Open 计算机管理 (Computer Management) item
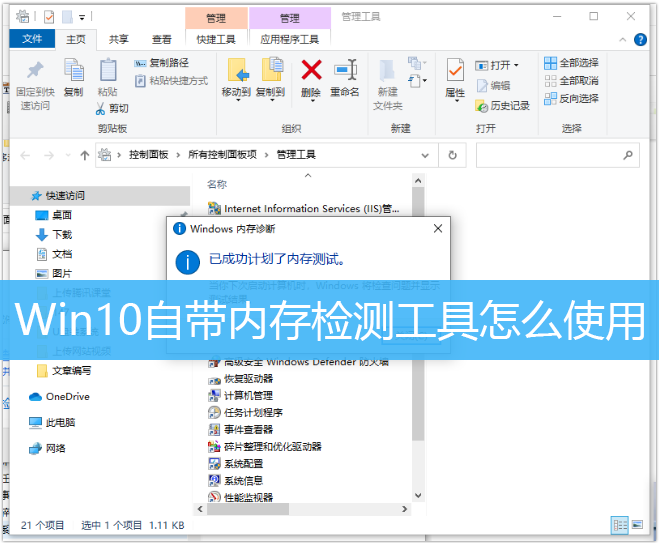The height and width of the screenshot is (543, 659). (247, 395)
